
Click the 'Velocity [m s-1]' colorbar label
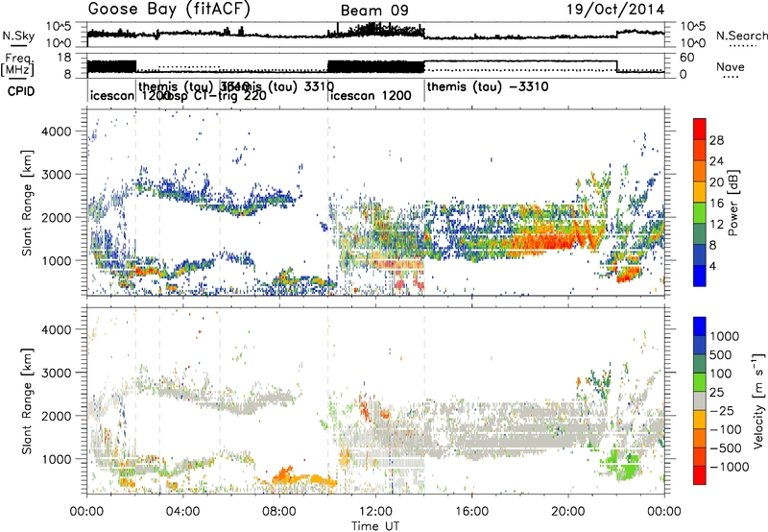[758, 400]
